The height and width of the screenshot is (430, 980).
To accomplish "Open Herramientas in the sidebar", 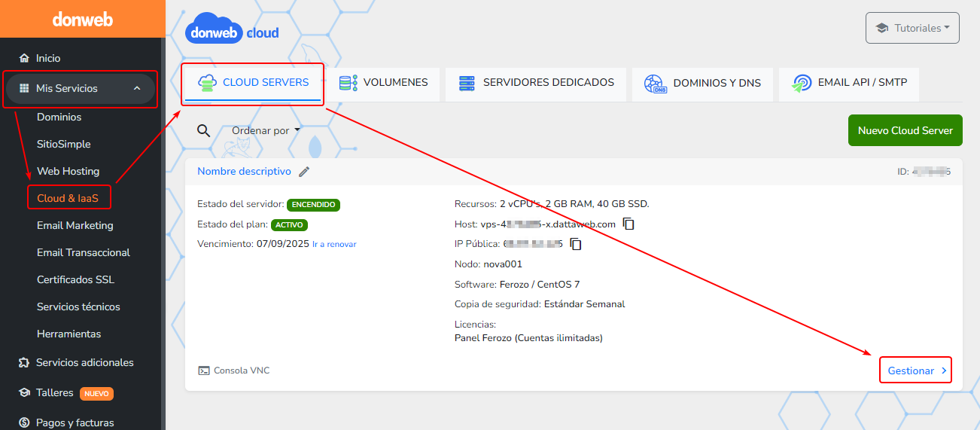I will coord(68,334).
